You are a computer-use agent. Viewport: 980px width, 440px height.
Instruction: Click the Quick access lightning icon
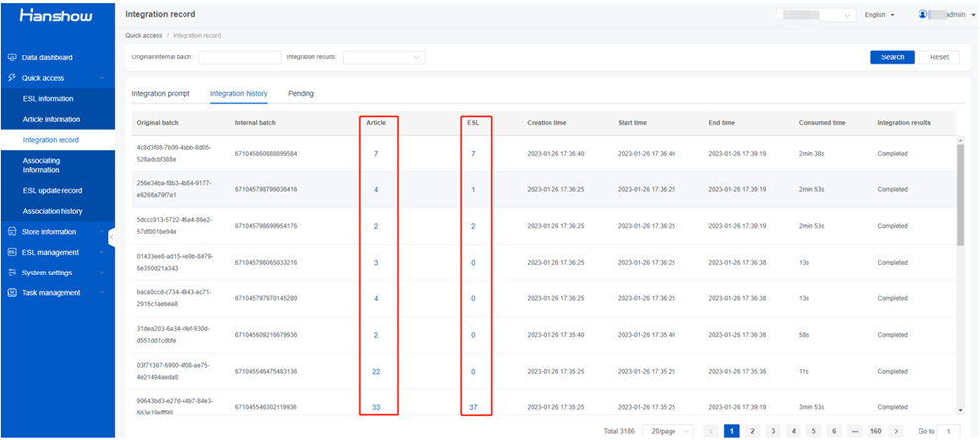(11, 78)
